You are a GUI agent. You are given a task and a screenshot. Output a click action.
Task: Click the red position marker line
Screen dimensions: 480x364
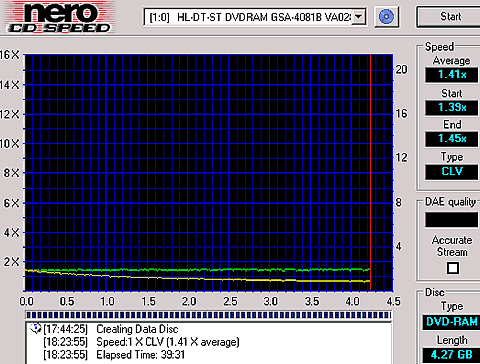[370, 172]
